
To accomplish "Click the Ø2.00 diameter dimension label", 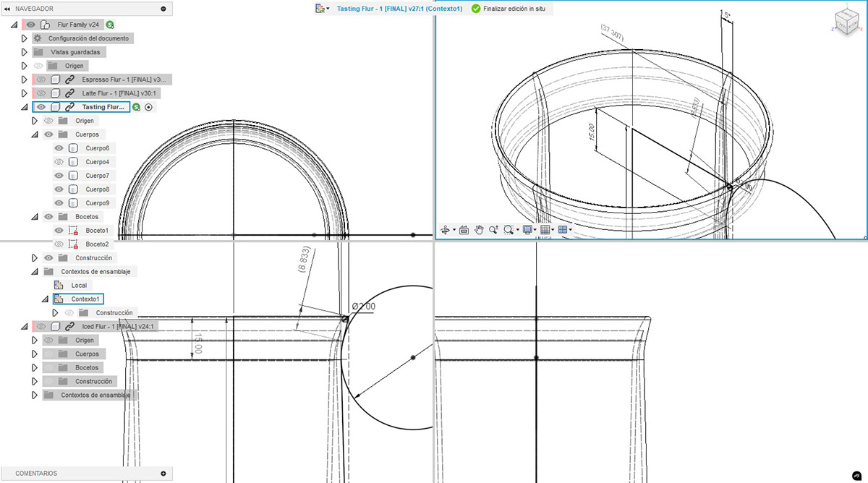I will [365, 307].
